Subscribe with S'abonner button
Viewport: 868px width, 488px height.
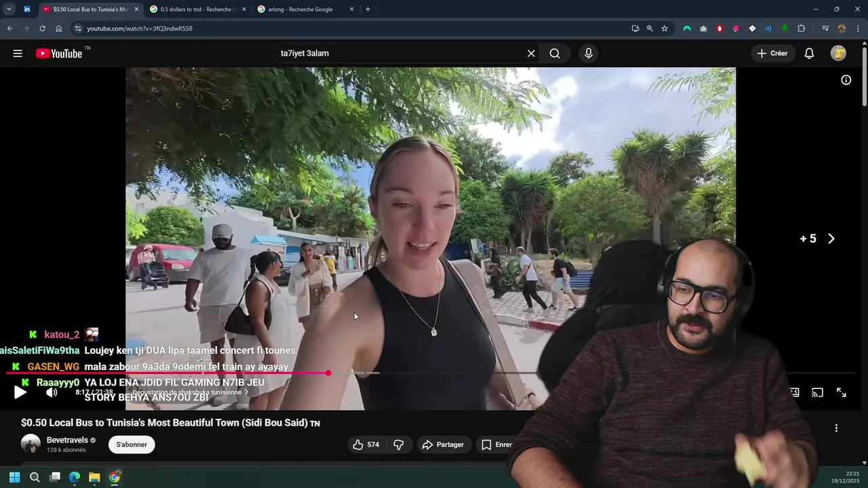pyautogui.click(x=132, y=445)
